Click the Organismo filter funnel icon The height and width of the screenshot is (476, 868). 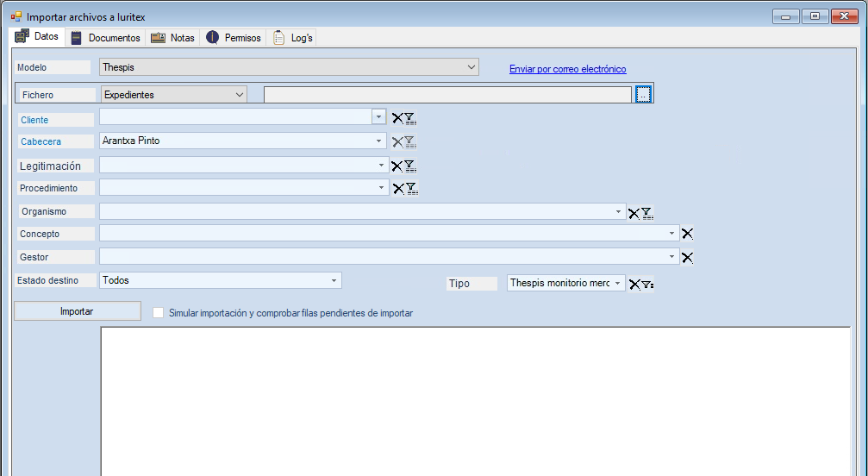click(x=646, y=213)
